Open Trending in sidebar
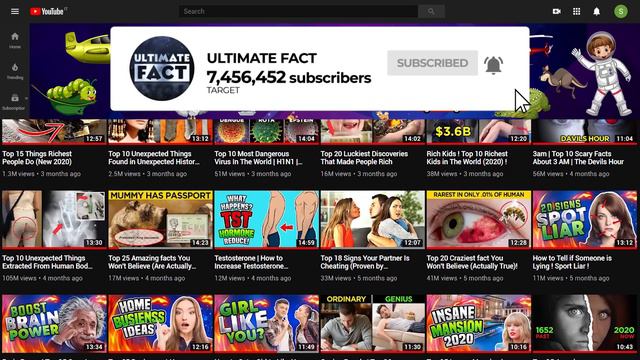 (15, 71)
